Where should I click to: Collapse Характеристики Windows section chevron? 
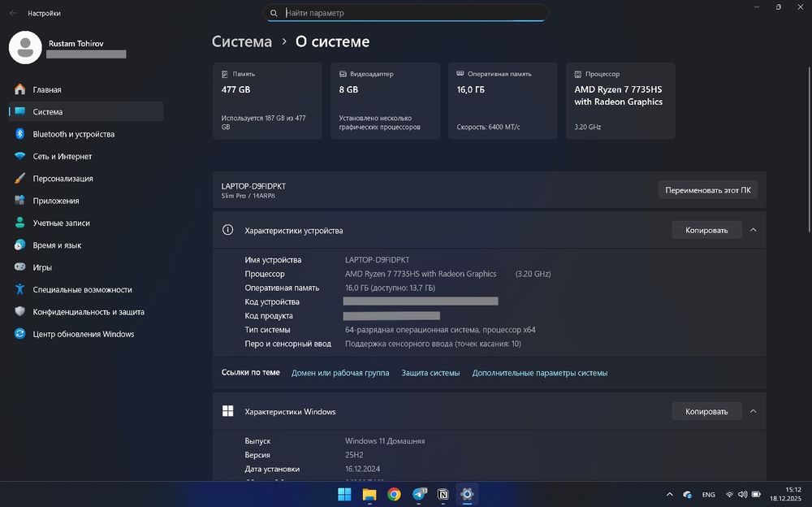point(754,412)
